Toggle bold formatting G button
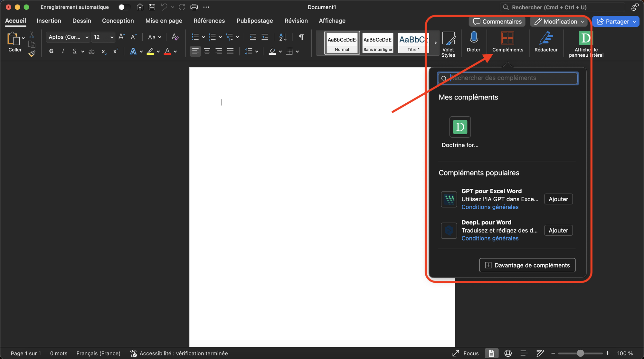644x359 pixels. tap(51, 51)
